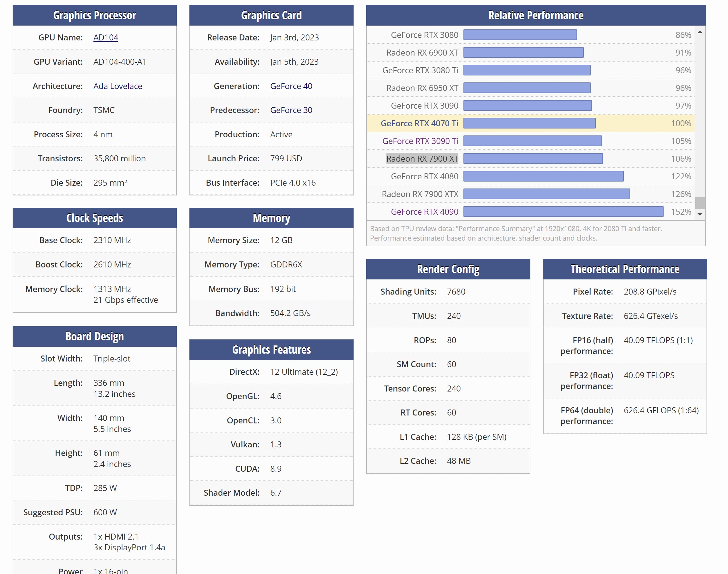Open the GeForce RTX 4080 entry
Viewport: 728px width, 574px height.
(424, 176)
